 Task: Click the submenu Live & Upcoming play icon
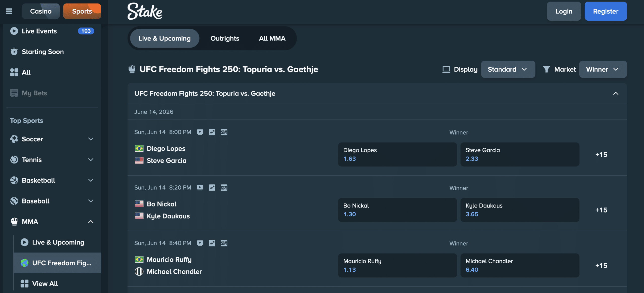[x=24, y=242]
